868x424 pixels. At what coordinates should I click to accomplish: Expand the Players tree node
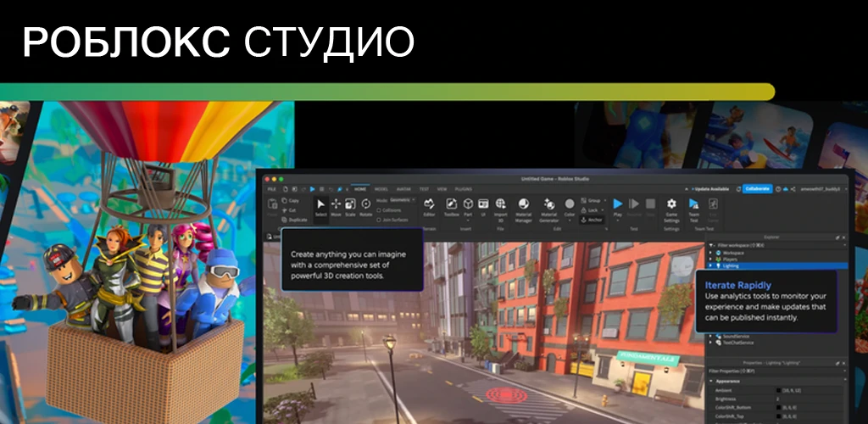710,259
